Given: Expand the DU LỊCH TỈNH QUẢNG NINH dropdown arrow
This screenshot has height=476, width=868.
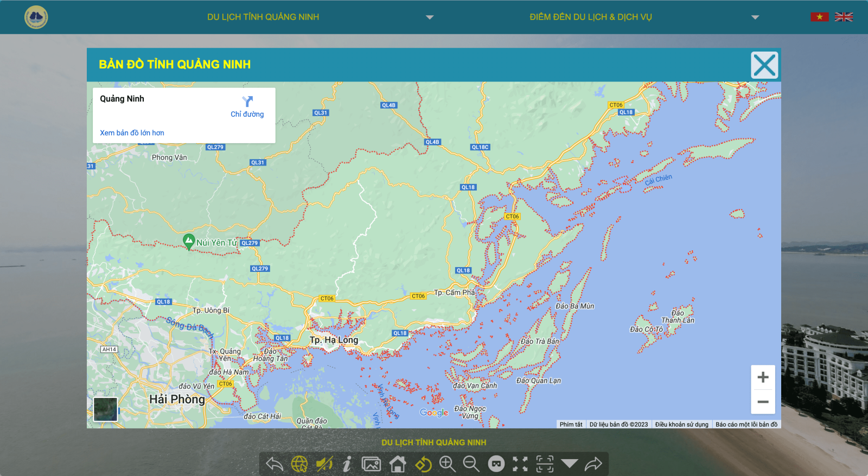Looking at the screenshot, I should point(430,17).
